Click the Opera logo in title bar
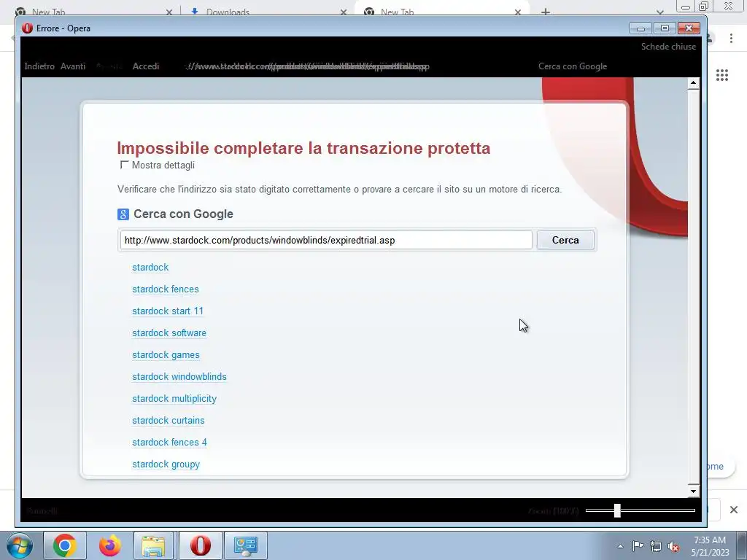Viewport: 747px width, 560px height. [x=28, y=28]
